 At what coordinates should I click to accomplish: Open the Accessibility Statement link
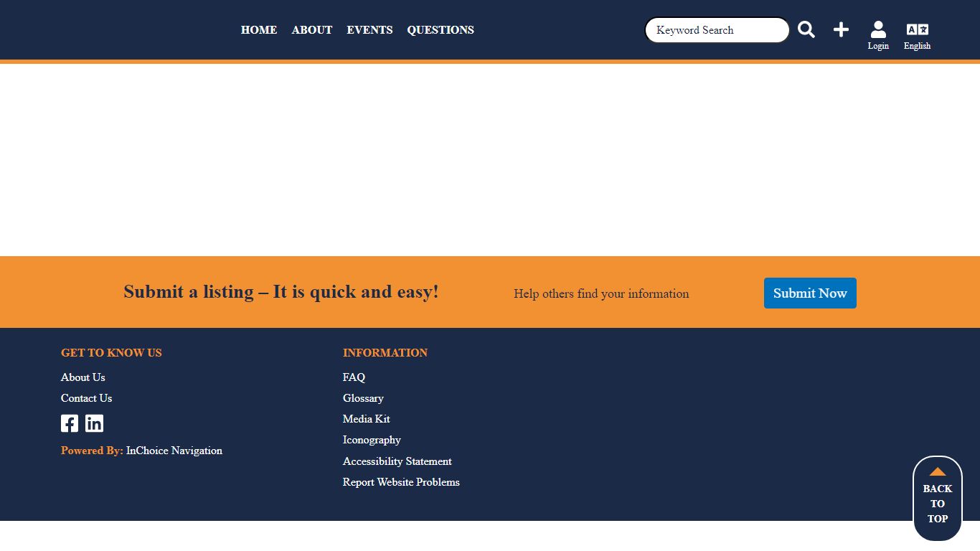click(397, 461)
